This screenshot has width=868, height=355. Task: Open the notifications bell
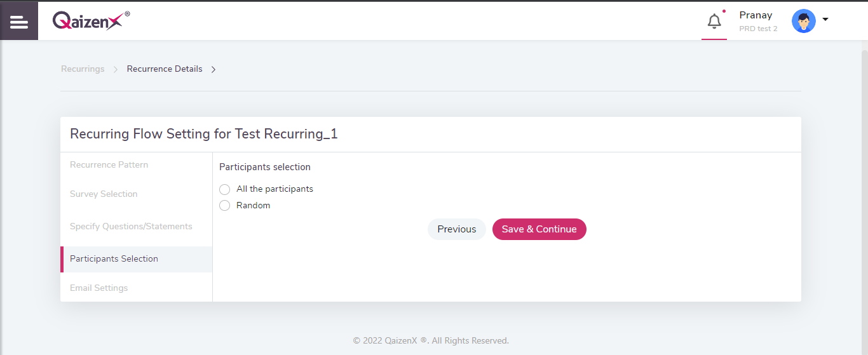(714, 22)
